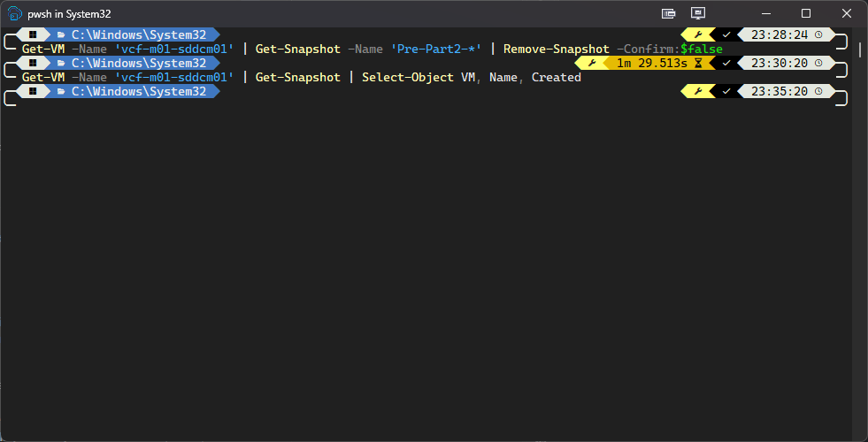Click the terminal's vertical scrollbar thumb

(860, 49)
